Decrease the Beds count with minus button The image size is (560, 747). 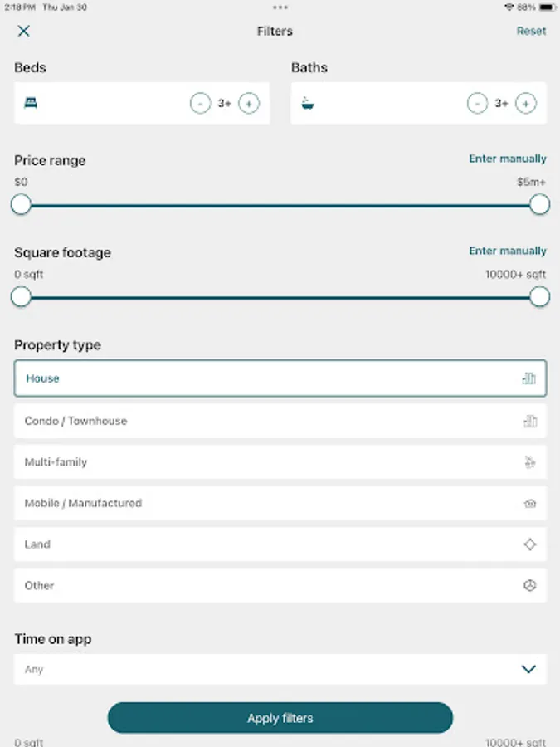click(x=199, y=103)
